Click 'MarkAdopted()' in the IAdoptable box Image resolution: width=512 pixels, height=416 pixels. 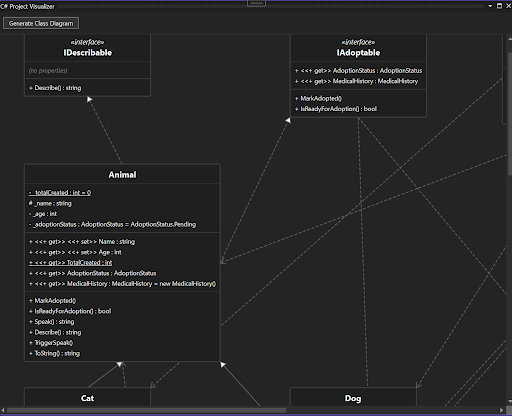318,98
